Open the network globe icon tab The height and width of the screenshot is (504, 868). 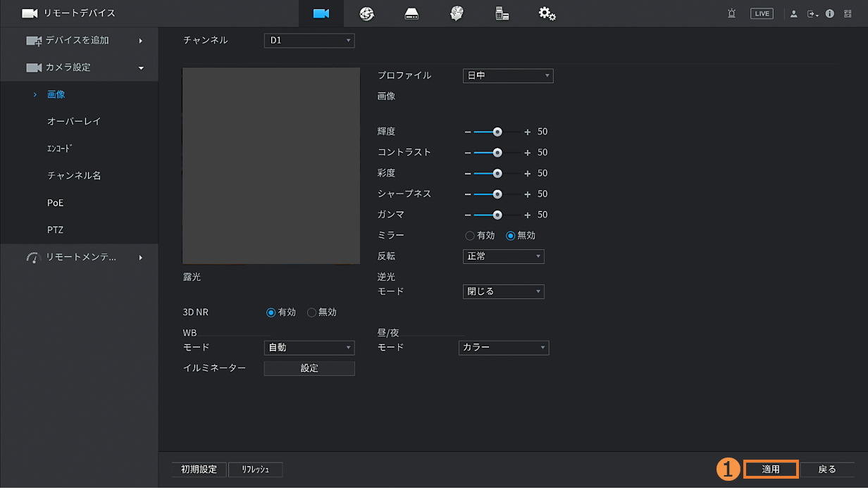point(366,14)
